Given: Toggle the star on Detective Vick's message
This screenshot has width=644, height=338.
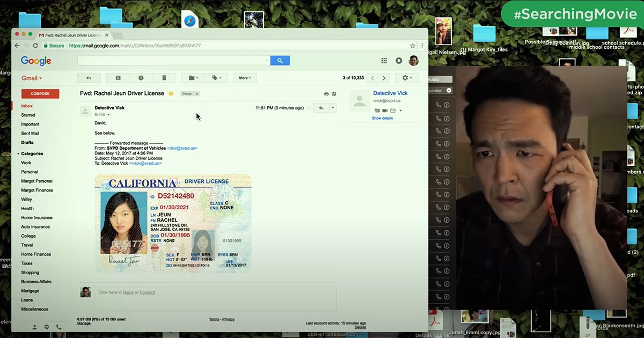Looking at the screenshot, I should click(x=309, y=108).
